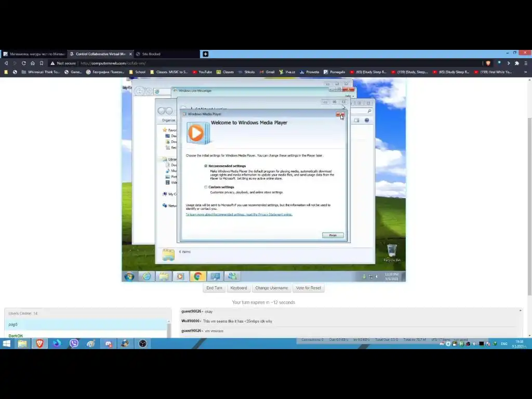
Task: Click the browser back arrow
Action: pyautogui.click(x=6, y=63)
